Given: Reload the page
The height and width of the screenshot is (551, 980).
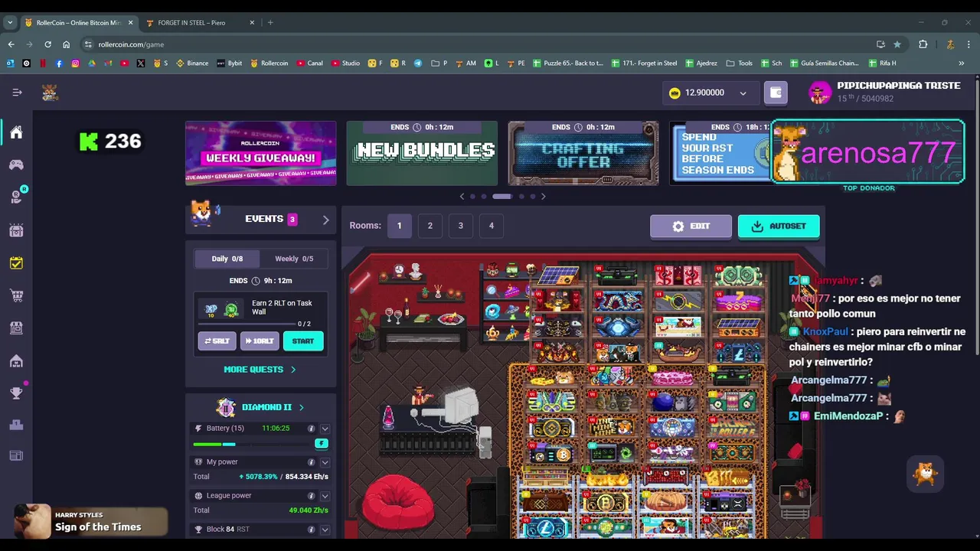Looking at the screenshot, I should coord(47,44).
